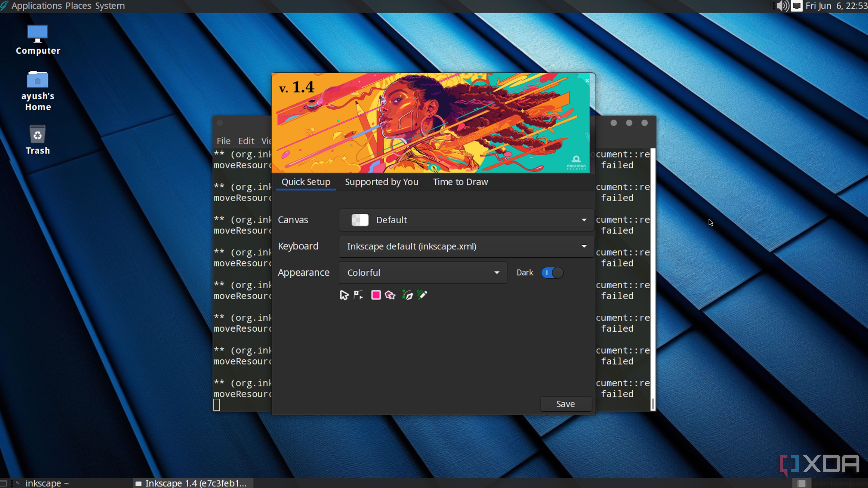Open the terminal Edit menu
The height and width of the screenshot is (488, 868).
click(246, 141)
